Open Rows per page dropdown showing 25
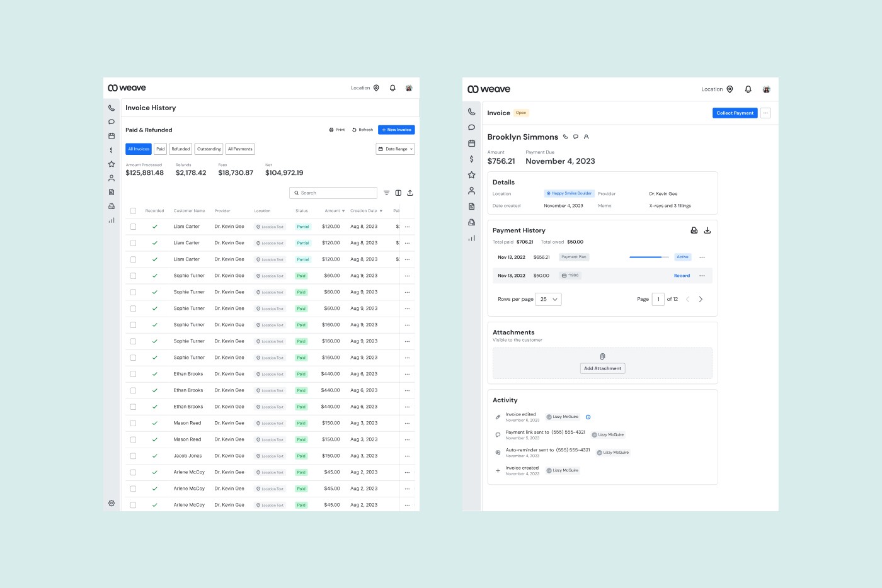Image resolution: width=882 pixels, height=588 pixels. point(548,299)
